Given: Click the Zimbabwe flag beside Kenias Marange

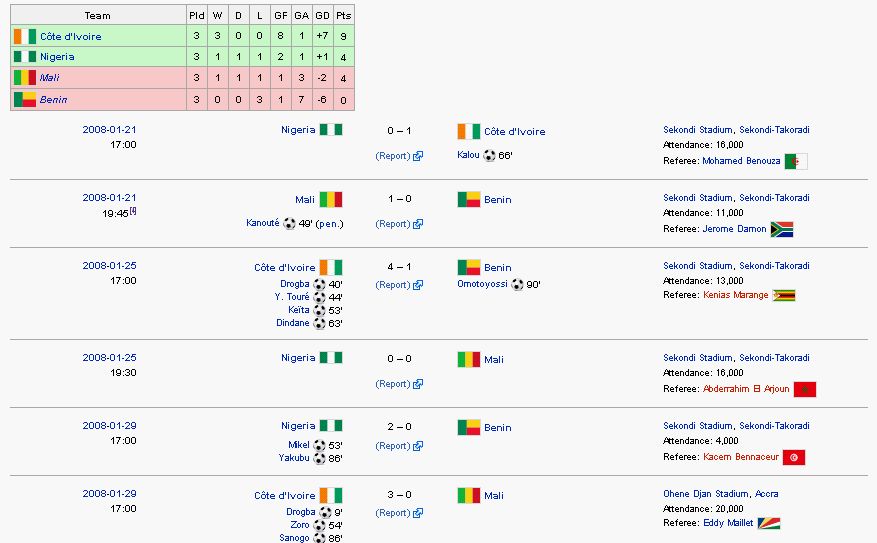Looking at the screenshot, I should click(x=784, y=295).
